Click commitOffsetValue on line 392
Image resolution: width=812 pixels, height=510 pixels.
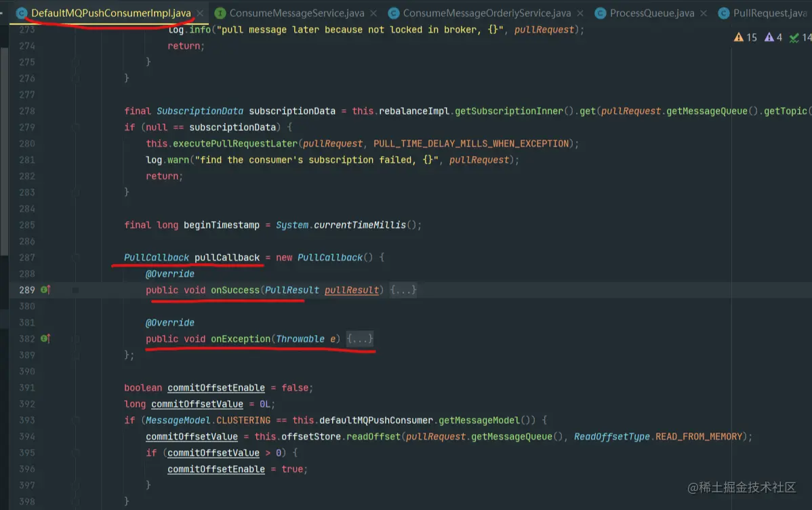197,404
